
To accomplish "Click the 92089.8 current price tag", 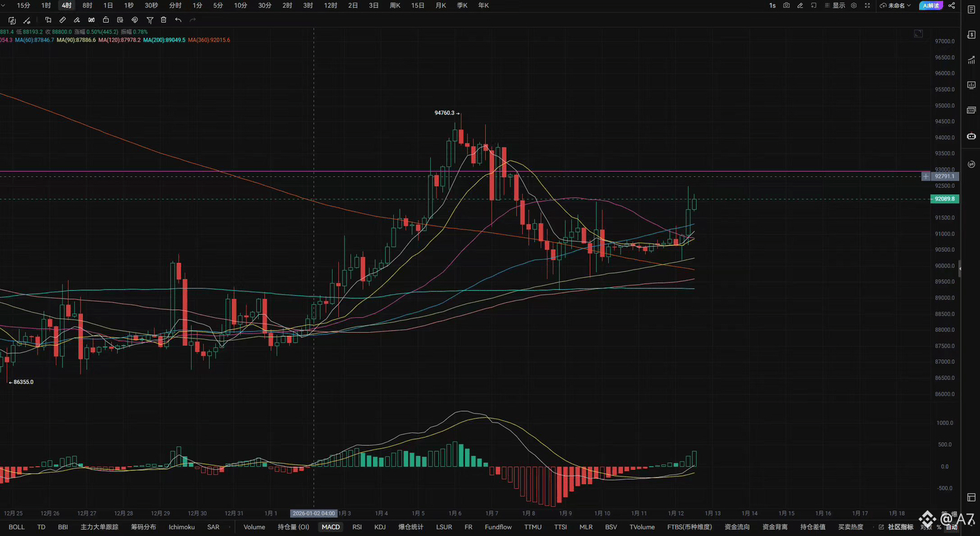I will (944, 199).
